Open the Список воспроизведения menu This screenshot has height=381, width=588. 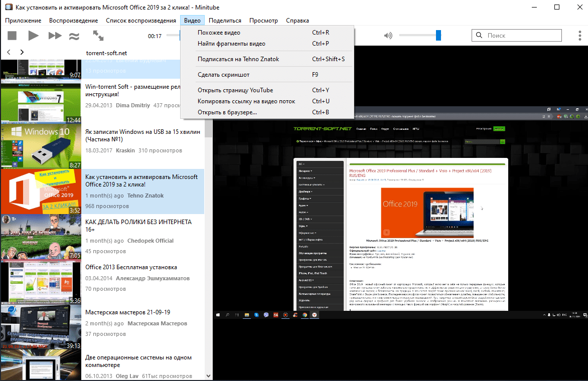point(140,21)
